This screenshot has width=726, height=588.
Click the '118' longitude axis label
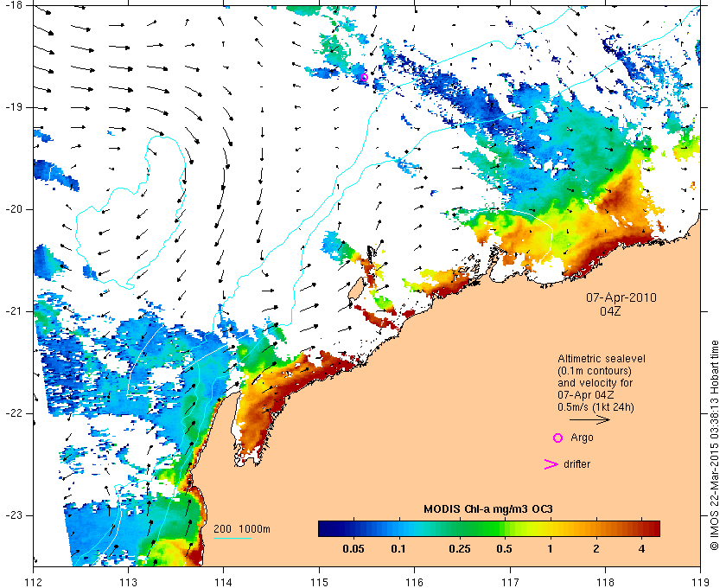point(606,582)
